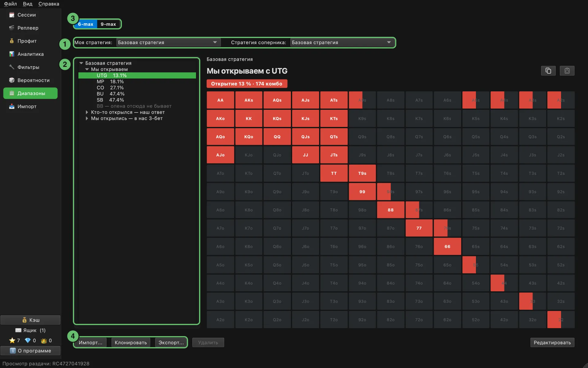Click the red AA hand cell

click(x=221, y=100)
